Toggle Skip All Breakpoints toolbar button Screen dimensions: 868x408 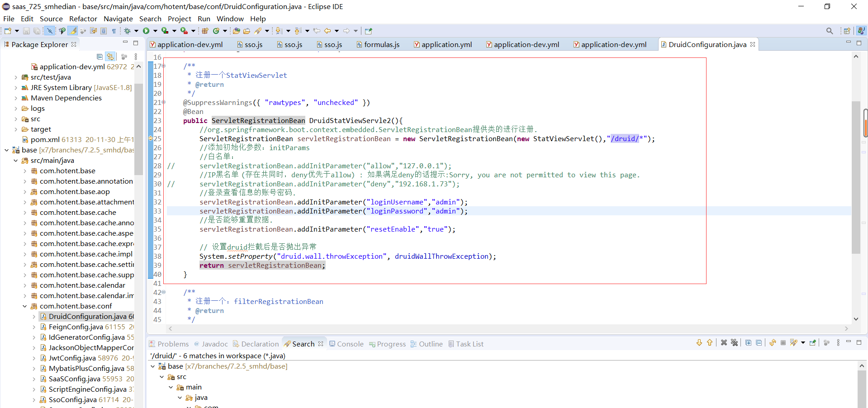coord(50,31)
